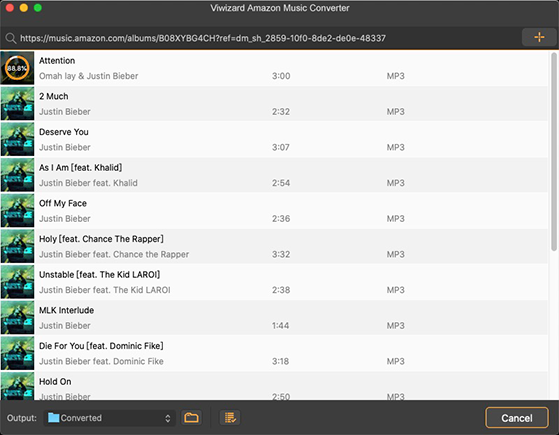
Task: Click the vertical scrollbar of song list
Action: (554, 152)
